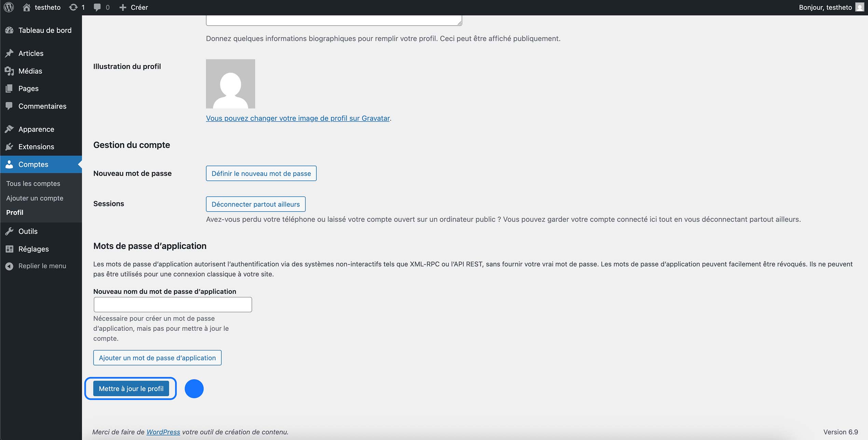Select Tous les comptes in the sidebar

pos(32,183)
